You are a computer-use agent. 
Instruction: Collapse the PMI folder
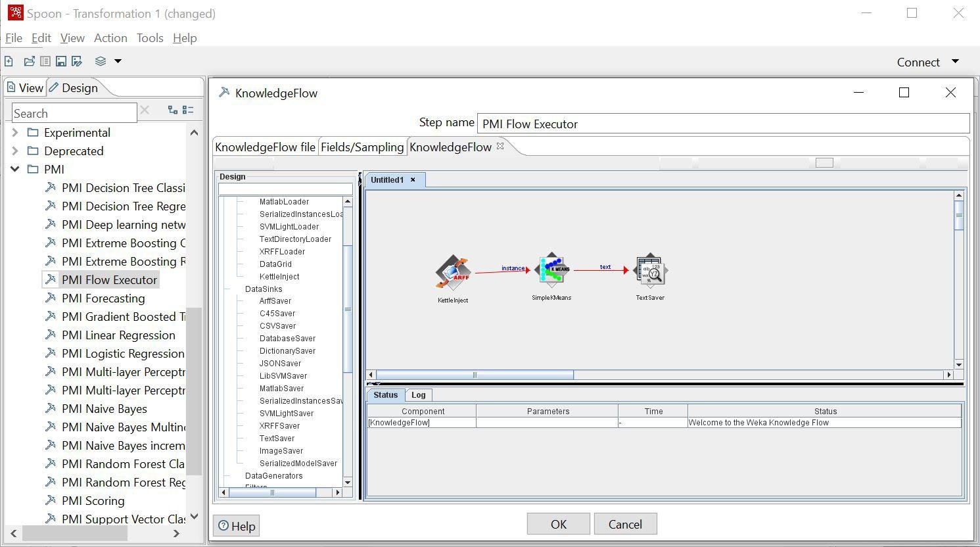point(14,169)
